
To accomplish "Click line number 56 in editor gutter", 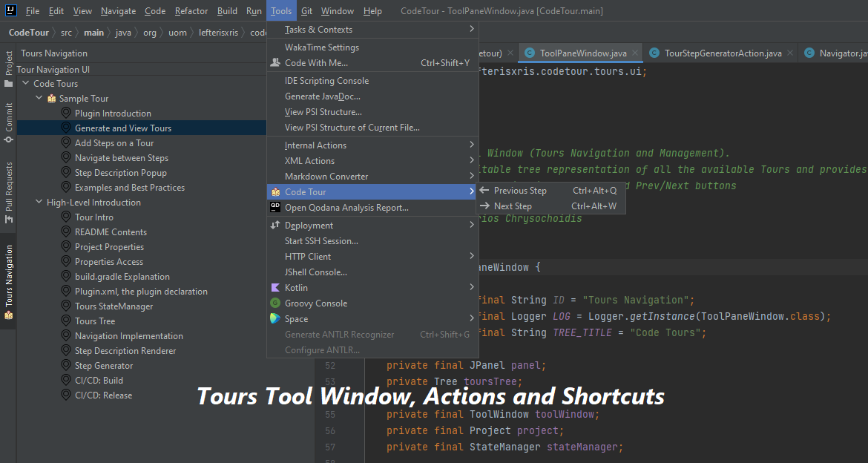I will coord(330,431).
